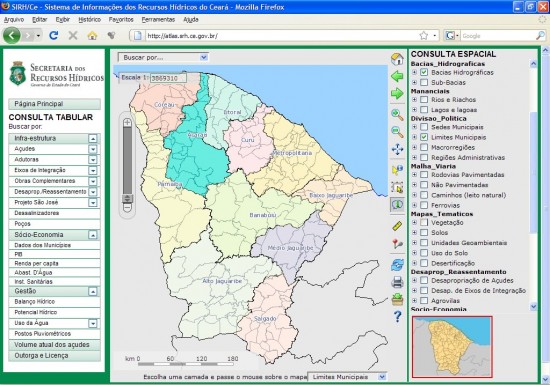Enable the Rios e Riachos layer
The image size is (550, 385).
click(424, 100)
